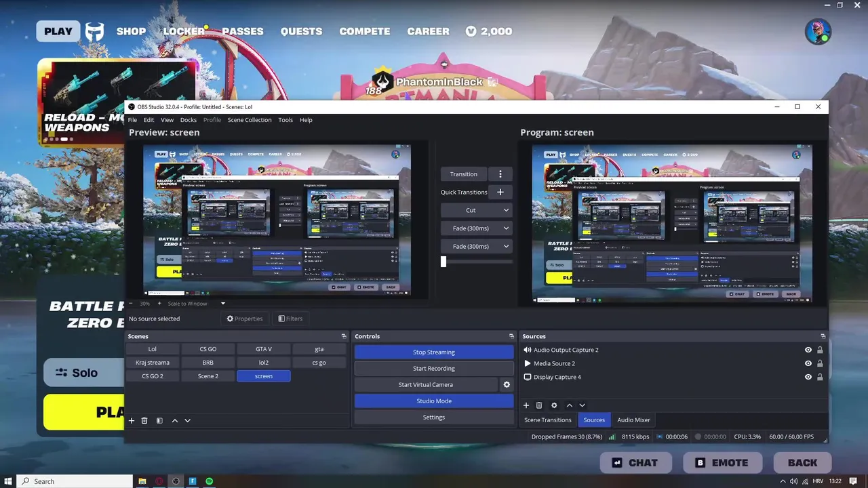The height and width of the screenshot is (488, 868).
Task: Open OBS Settings from Controls
Action: click(x=434, y=418)
